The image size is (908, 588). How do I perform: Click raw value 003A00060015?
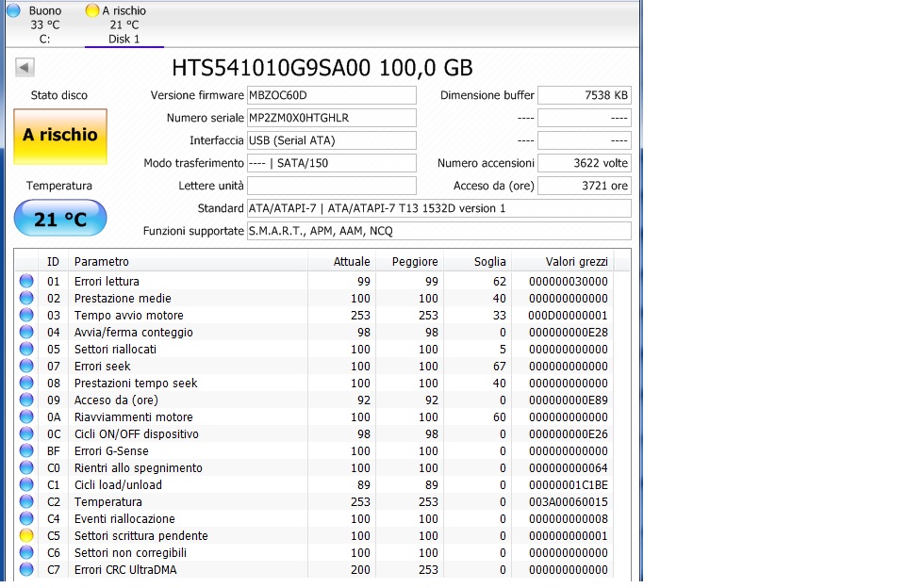click(x=568, y=501)
